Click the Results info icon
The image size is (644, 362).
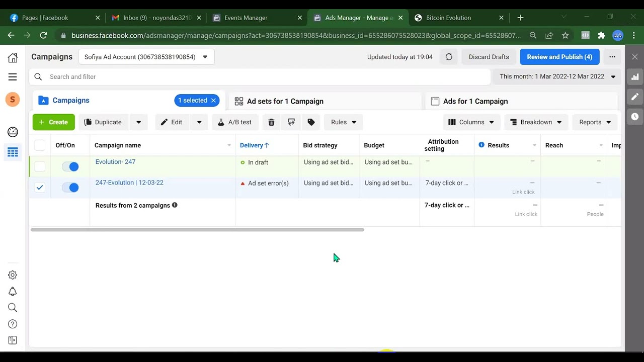pos(481,145)
